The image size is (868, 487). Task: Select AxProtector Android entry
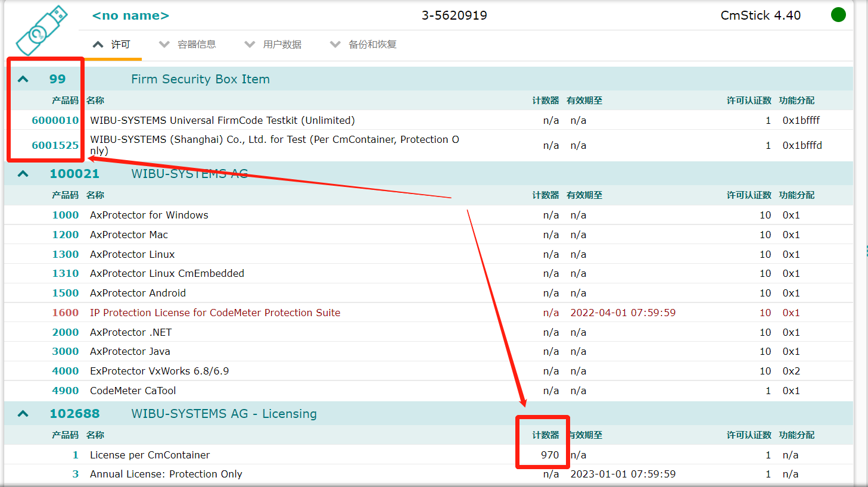click(138, 293)
